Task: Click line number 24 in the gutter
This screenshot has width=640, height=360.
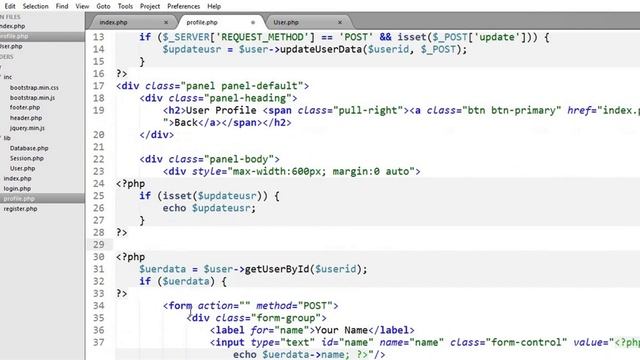Action: [98, 184]
